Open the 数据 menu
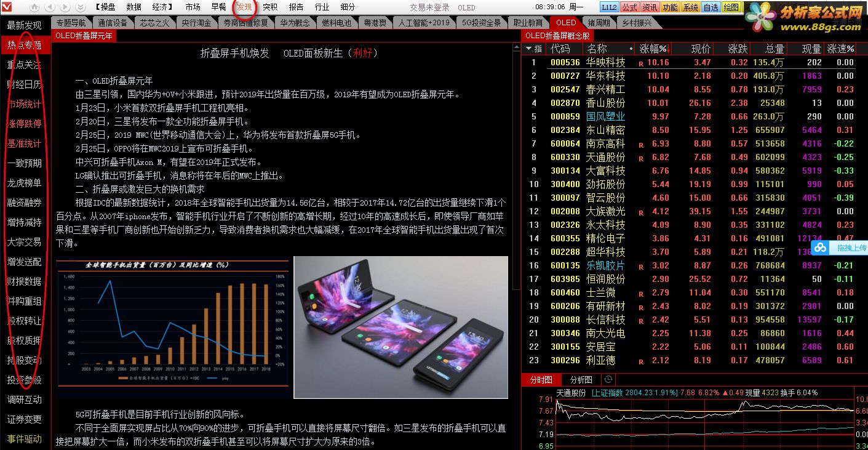The height and width of the screenshot is (450, 868). point(133,7)
